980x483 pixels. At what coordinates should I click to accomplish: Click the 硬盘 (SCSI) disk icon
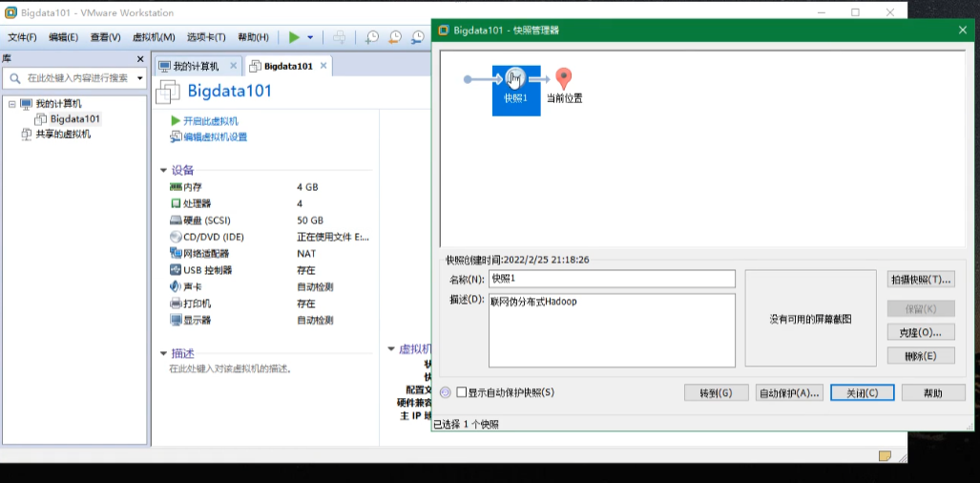[x=176, y=220]
